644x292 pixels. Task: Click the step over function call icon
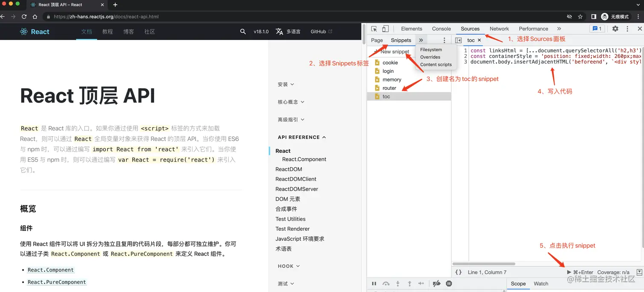click(x=386, y=283)
